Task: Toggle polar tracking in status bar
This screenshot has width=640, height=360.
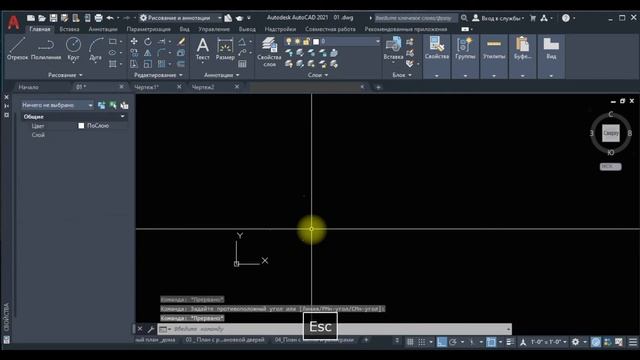Action: coord(453,342)
